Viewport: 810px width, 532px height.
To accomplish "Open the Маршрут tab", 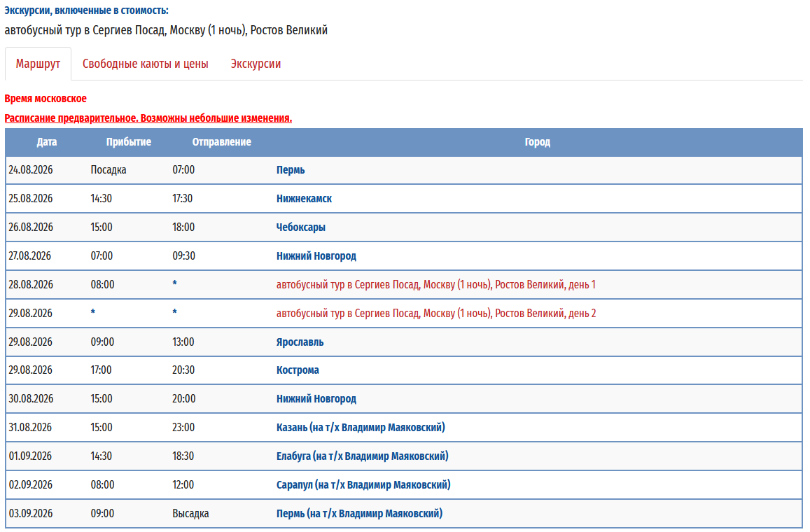I will click(x=38, y=64).
